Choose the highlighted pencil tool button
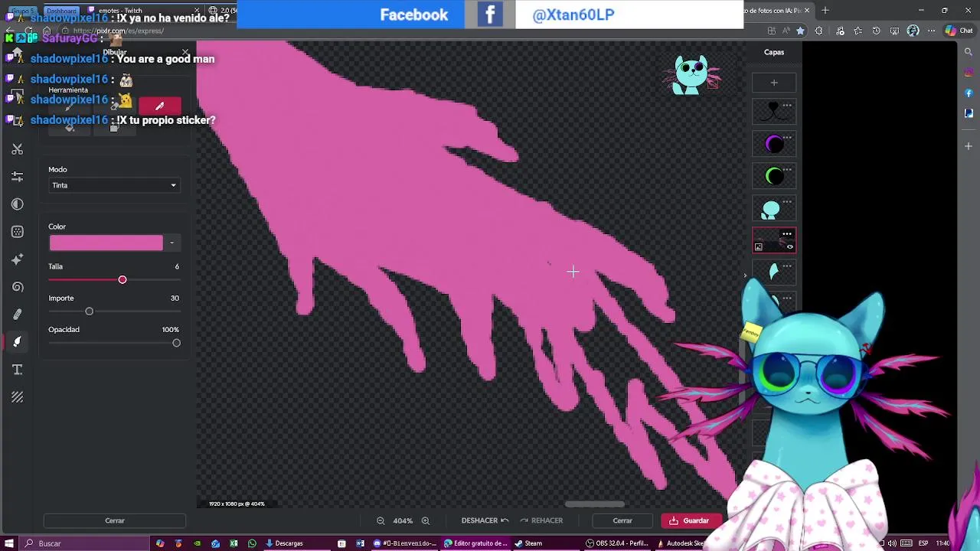 pyautogui.click(x=159, y=106)
